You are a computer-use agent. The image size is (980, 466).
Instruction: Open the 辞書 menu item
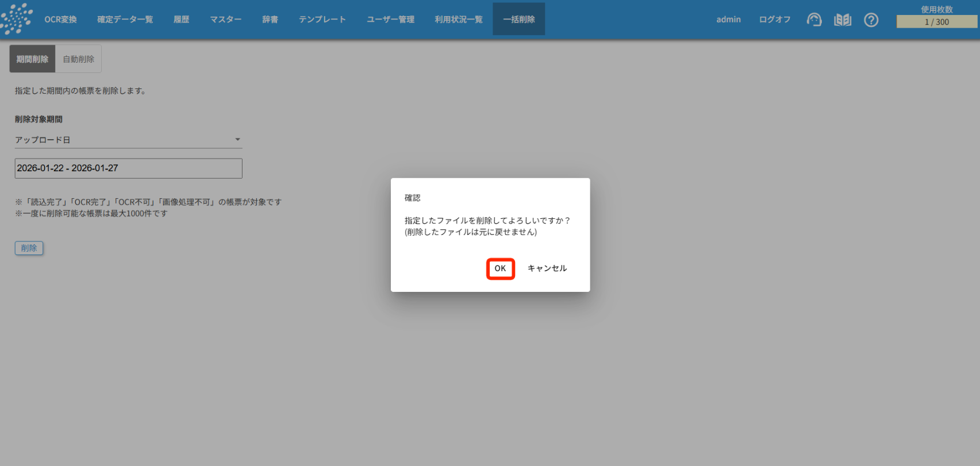270,20
